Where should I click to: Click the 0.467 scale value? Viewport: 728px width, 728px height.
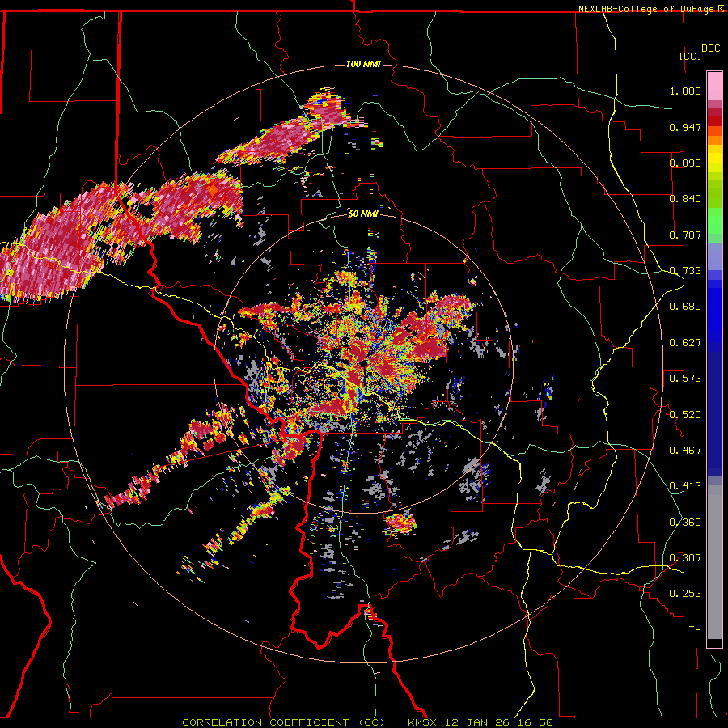685,451
